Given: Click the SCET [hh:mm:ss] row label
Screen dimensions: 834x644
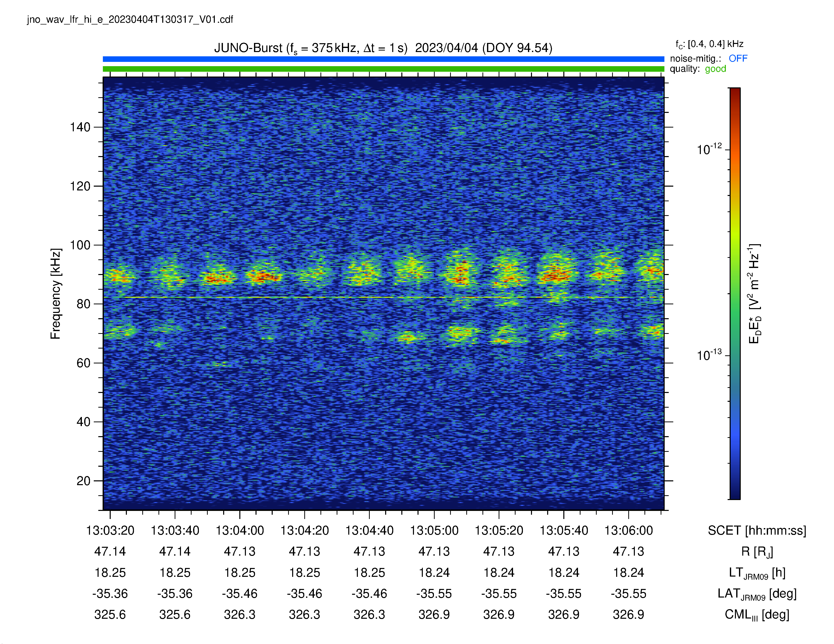Looking at the screenshot, I should pyautogui.click(x=757, y=530).
